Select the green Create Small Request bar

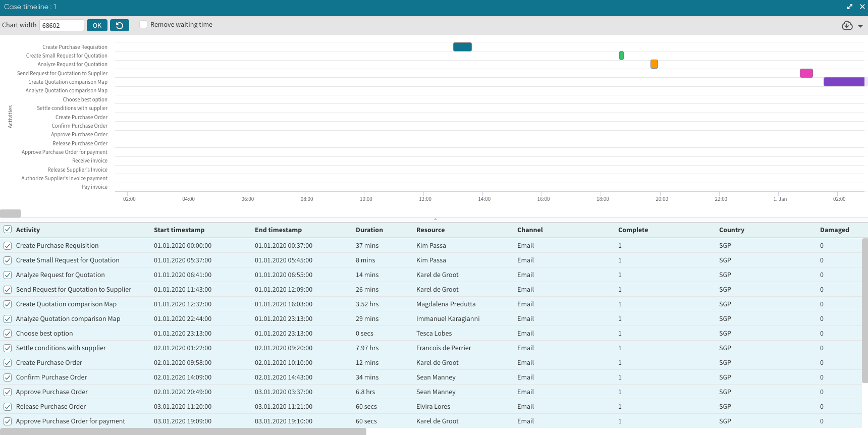[x=621, y=56]
